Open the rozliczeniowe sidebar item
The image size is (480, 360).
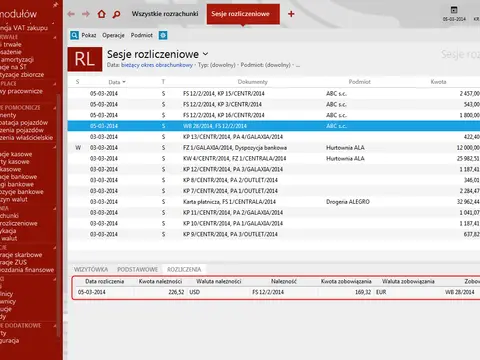pos(19,223)
